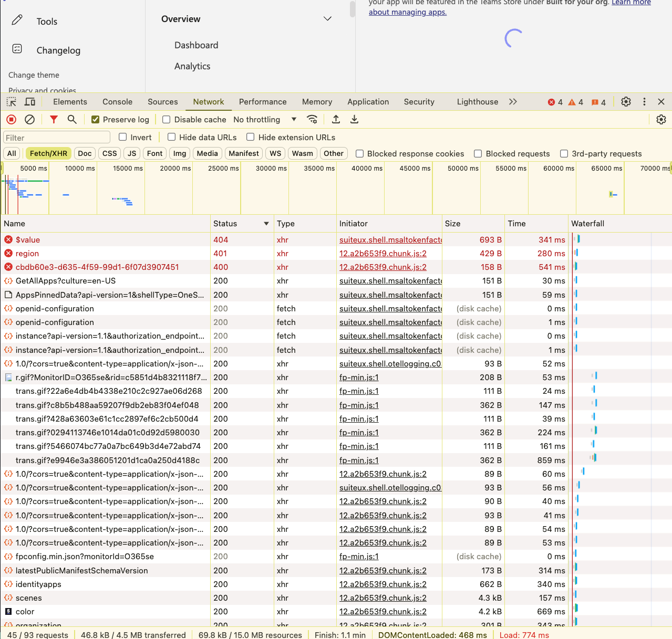Toggle the network request filter bar

[x=53, y=119]
